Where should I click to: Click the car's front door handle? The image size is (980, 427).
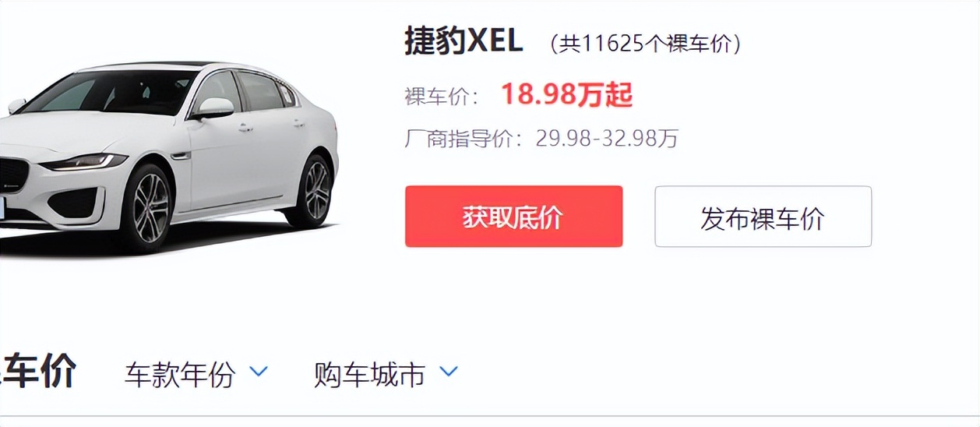point(245,127)
